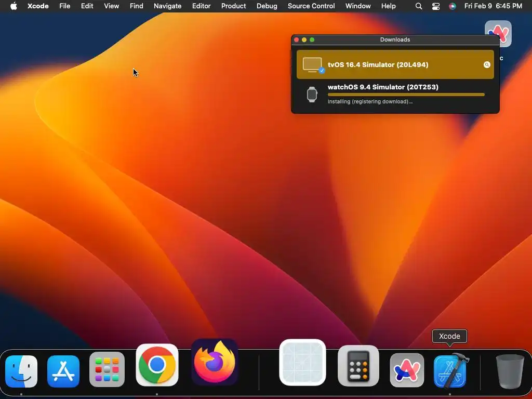Open Firefox from the Dock

215,362
